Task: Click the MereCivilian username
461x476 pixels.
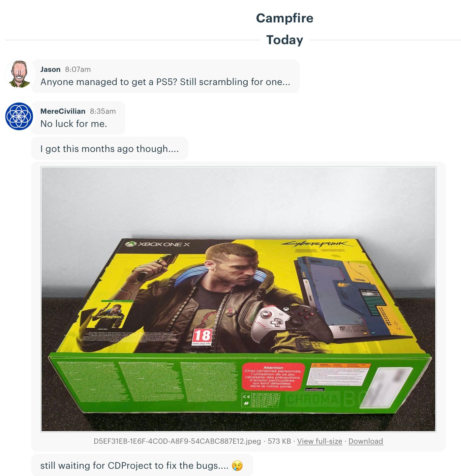Action: pyautogui.click(x=63, y=111)
